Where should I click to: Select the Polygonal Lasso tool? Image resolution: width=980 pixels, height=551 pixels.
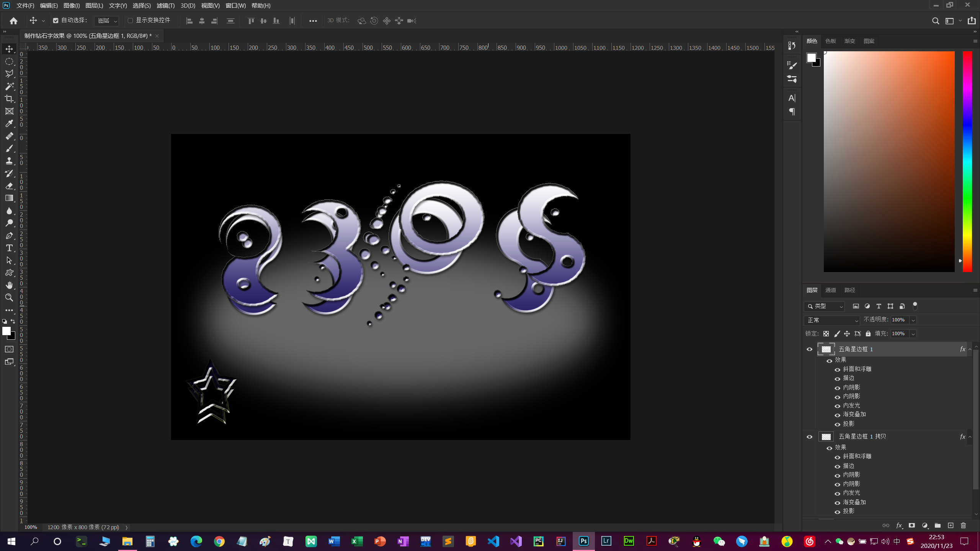(9, 73)
